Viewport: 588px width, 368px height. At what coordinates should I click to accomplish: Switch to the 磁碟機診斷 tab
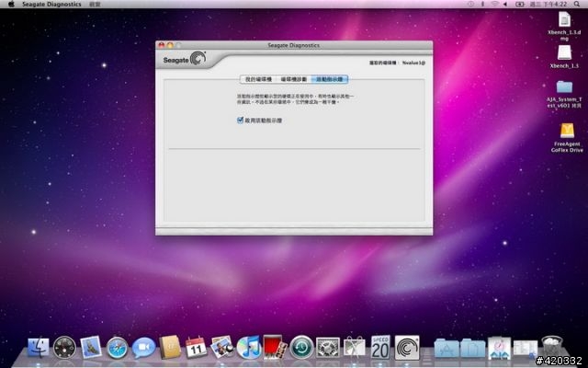tap(294, 80)
